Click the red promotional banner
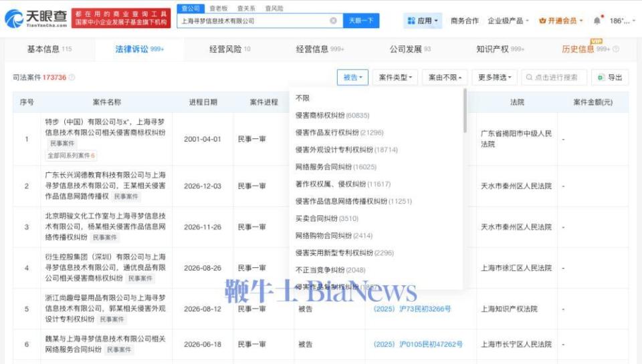 pyautogui.click(x=121, y=18)
